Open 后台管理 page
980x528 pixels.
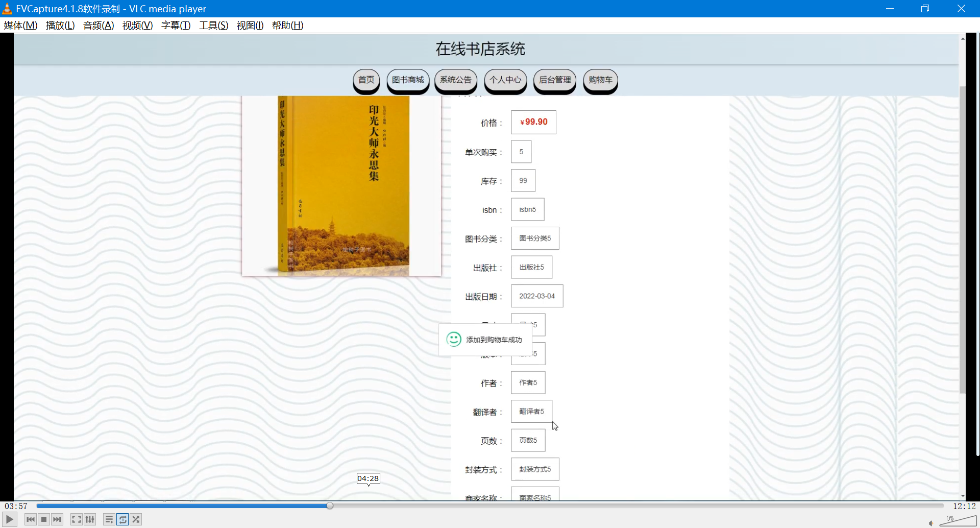[555, 80]
